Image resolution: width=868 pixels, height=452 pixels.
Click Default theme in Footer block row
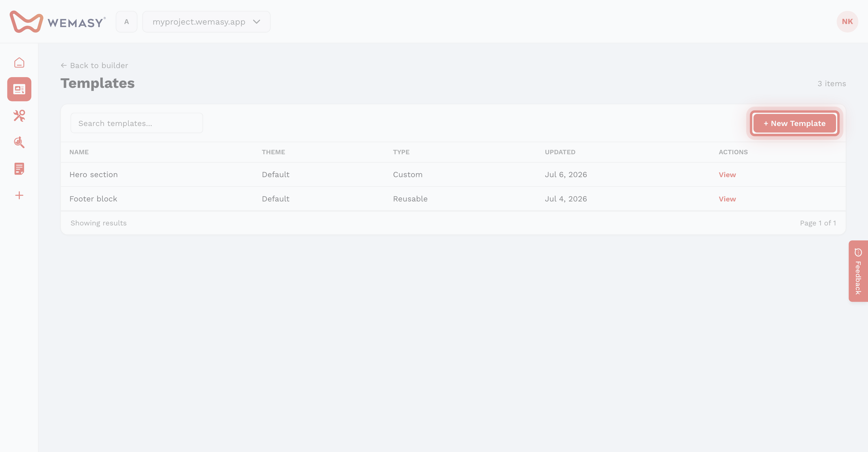(x=275, y=199)
